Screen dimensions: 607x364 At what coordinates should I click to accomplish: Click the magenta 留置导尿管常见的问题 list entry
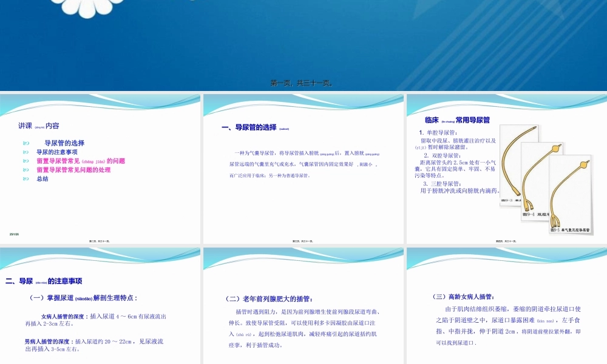pyautogui.click(x=80, y=160)
